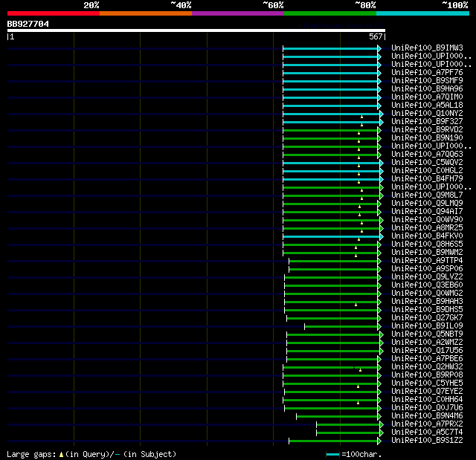Click the cyan ~100% identity legend segment
The image size is (476, 460).
coord(422,13)
